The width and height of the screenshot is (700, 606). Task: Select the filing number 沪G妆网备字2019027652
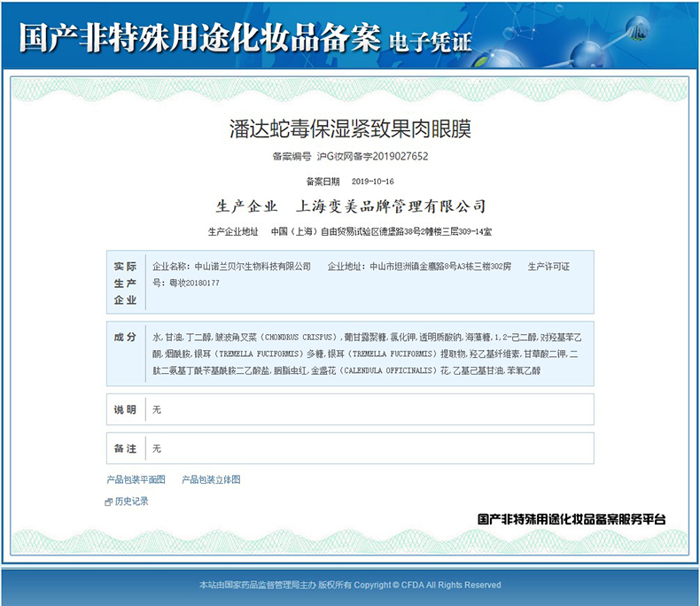pos(372,156)
